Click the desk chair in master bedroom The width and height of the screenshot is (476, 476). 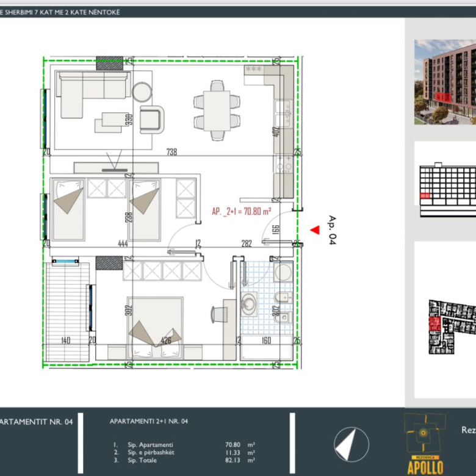pos(218,314)
